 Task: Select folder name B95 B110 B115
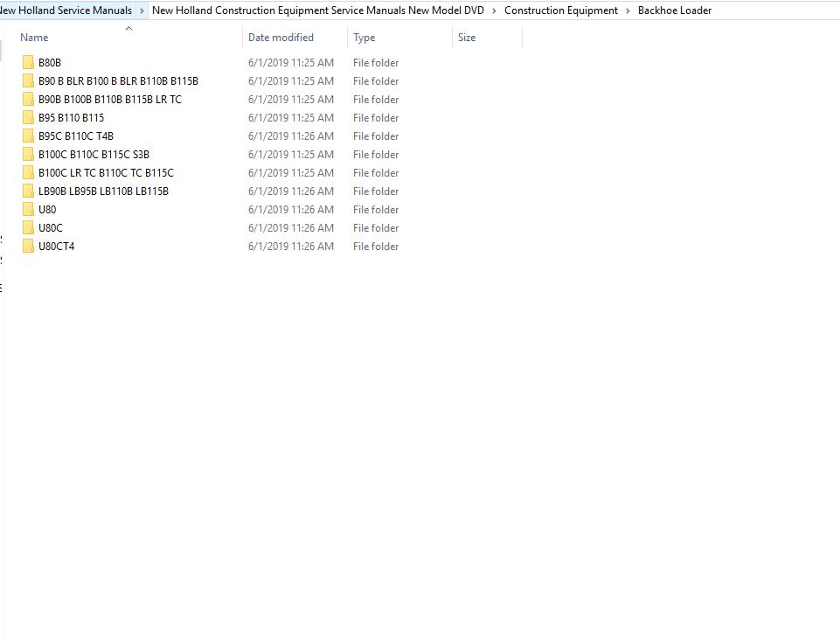(x=72, y=117)
